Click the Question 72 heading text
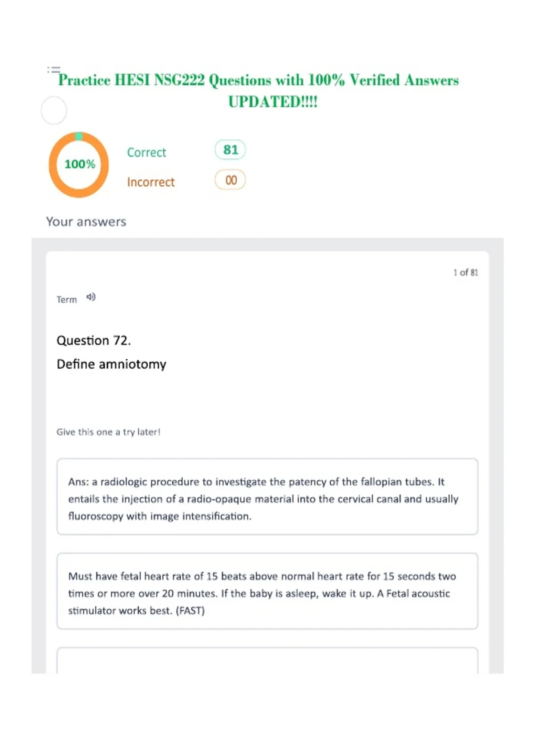 [93, 341]
